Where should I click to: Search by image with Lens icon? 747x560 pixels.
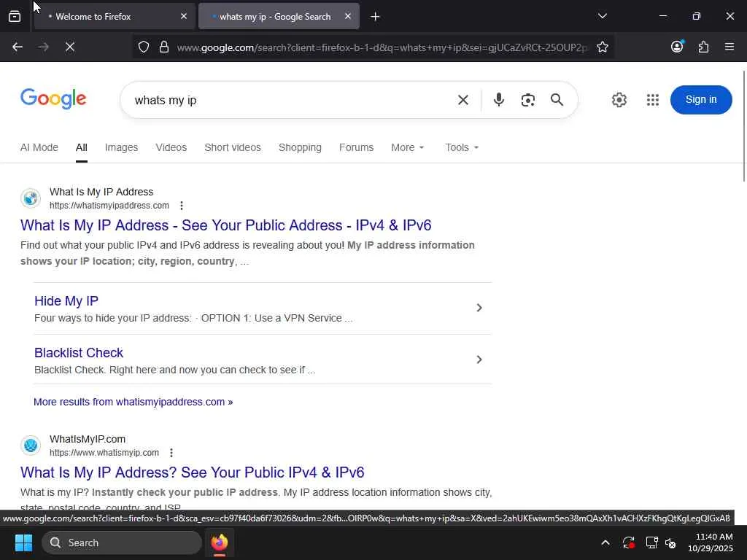coord(528,100)
